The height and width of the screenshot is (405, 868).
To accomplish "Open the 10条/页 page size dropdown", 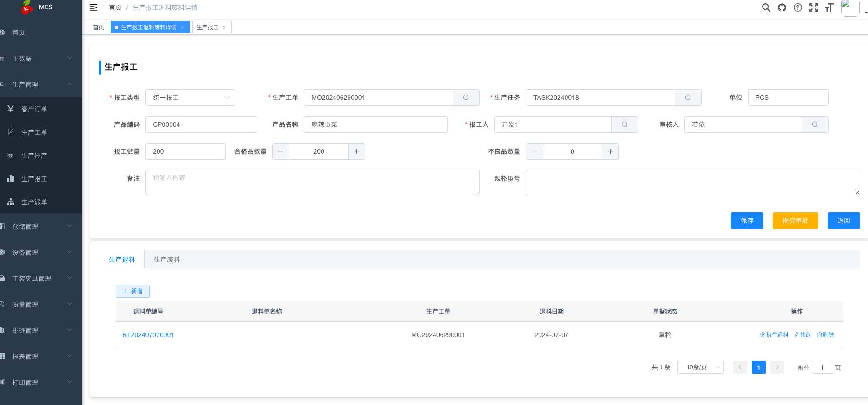I will pos(700,367).
